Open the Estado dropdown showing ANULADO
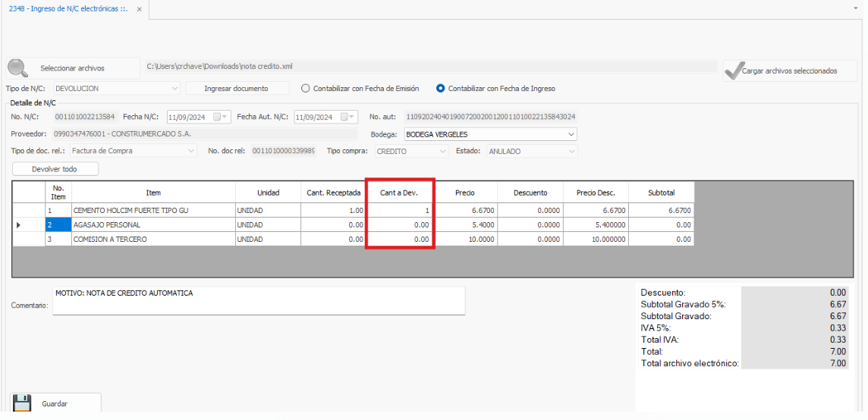 pyautogui.click(x=571, y=151)
